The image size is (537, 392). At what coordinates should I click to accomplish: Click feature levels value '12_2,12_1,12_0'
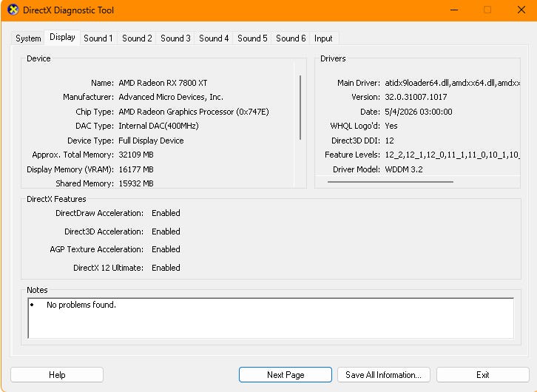click(x=416, y=155)
